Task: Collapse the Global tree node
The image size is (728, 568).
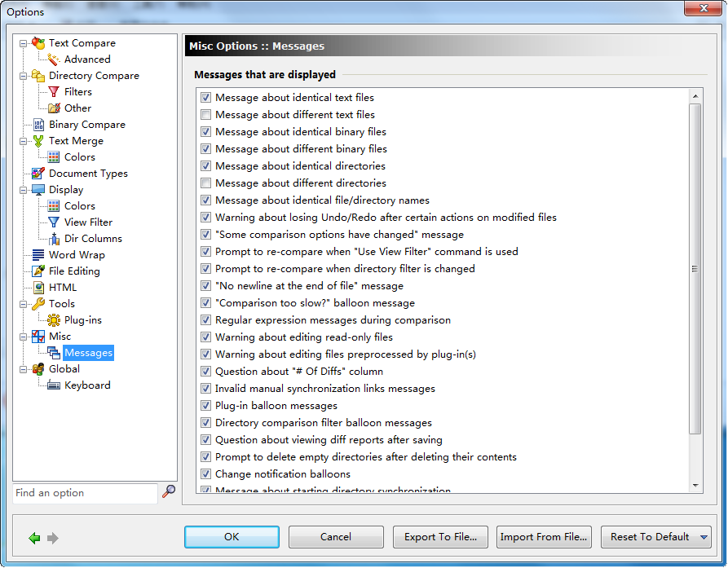Action: coord(22,369)
